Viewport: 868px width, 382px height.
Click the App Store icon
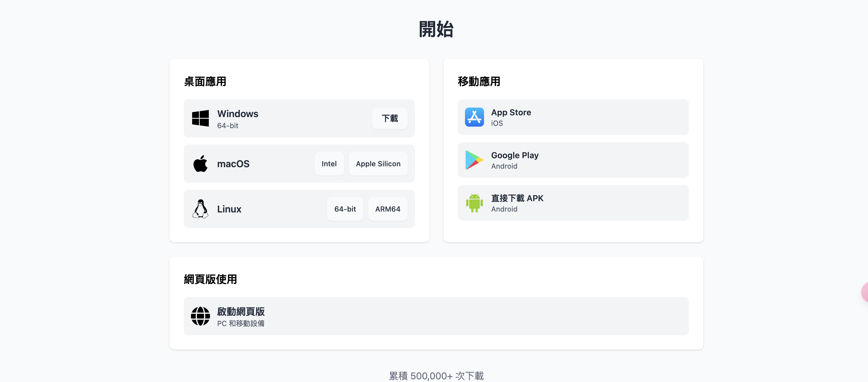click(474, 117)
